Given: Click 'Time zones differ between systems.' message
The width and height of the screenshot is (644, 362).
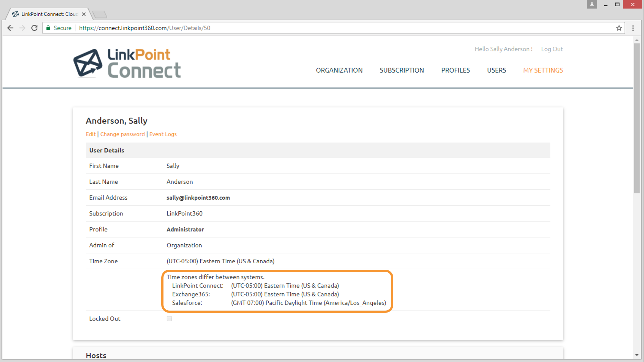Looking at the screenshot, I should pyautogui.click(x=215, y=277).
